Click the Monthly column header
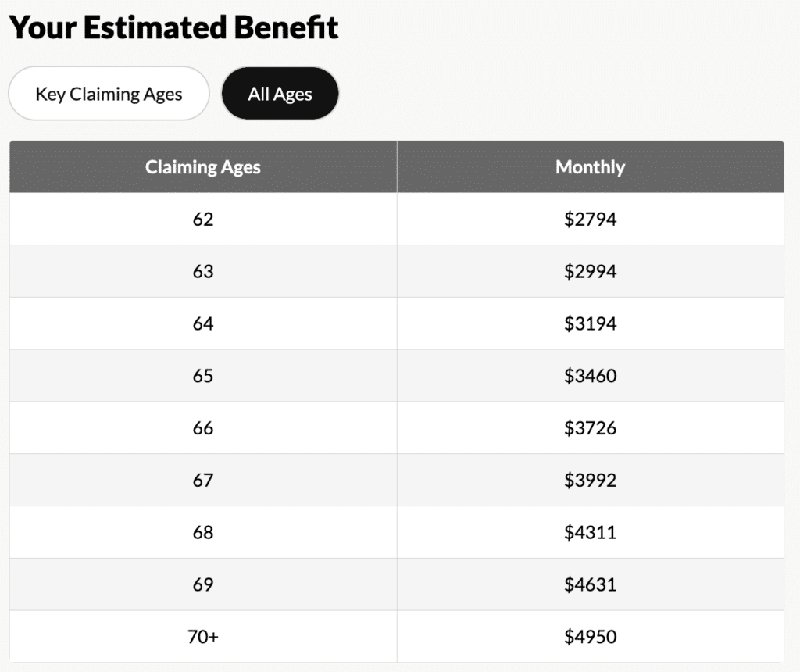The width and height of the screenshot is (800, 672). [591, 166]
